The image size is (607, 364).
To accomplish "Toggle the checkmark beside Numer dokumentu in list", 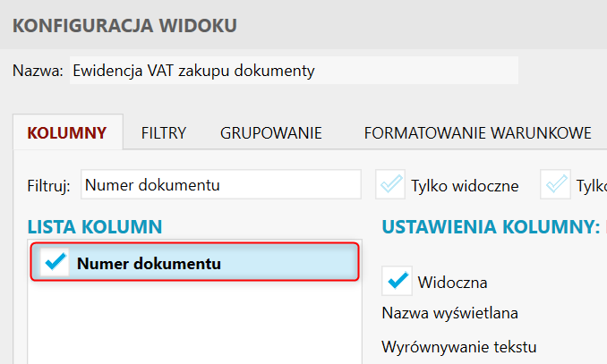I will [55, 262].
